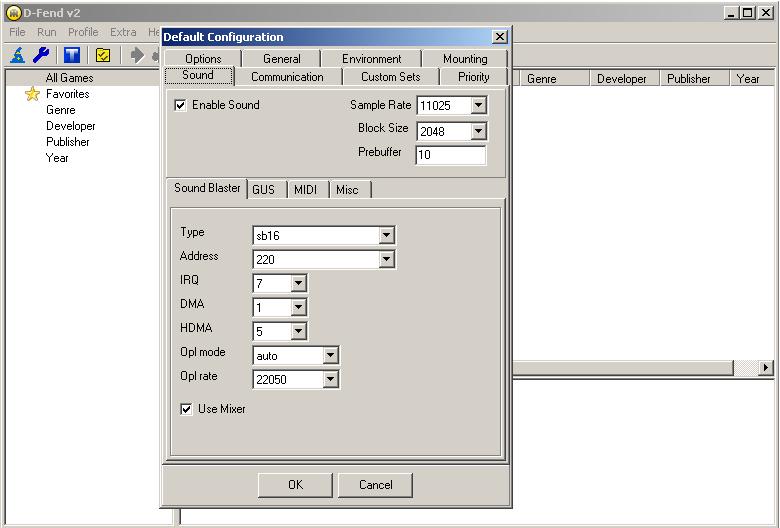This screenshot has width=780, height=528.
Task: Click the yellow checklist folder icon
Action: [103, 55]
